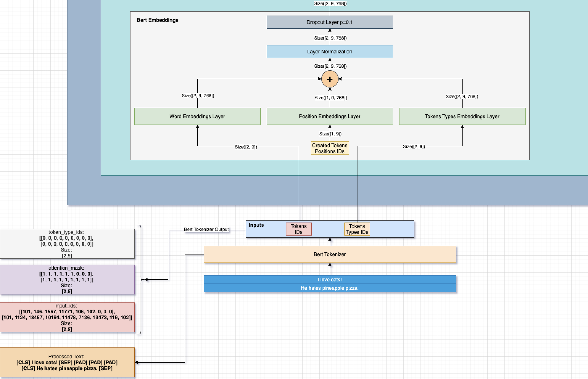The height and width of the screenshot is (379, 588).
Task: Select the Bert Embeddings container title
Action: 157,20
